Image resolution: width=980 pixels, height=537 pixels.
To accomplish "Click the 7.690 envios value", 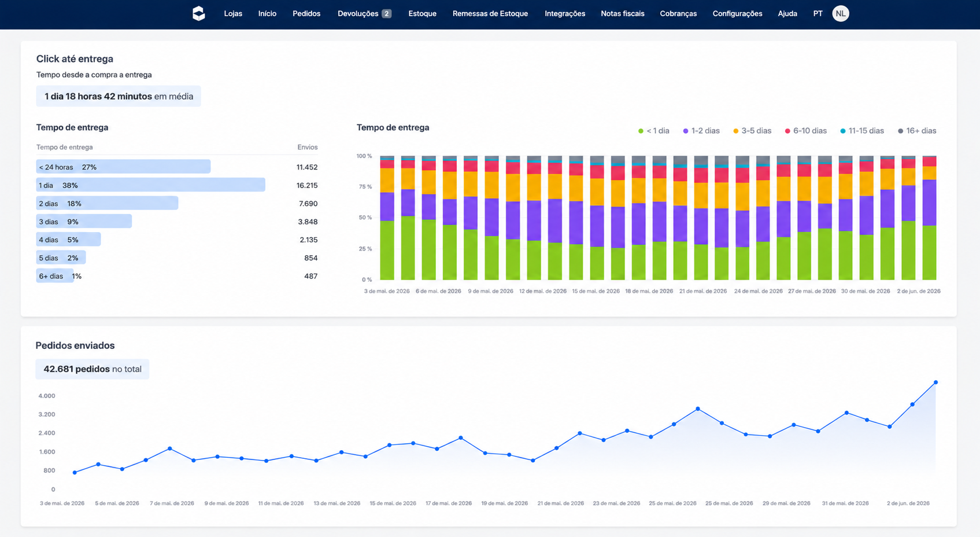I will pos(308,204).
